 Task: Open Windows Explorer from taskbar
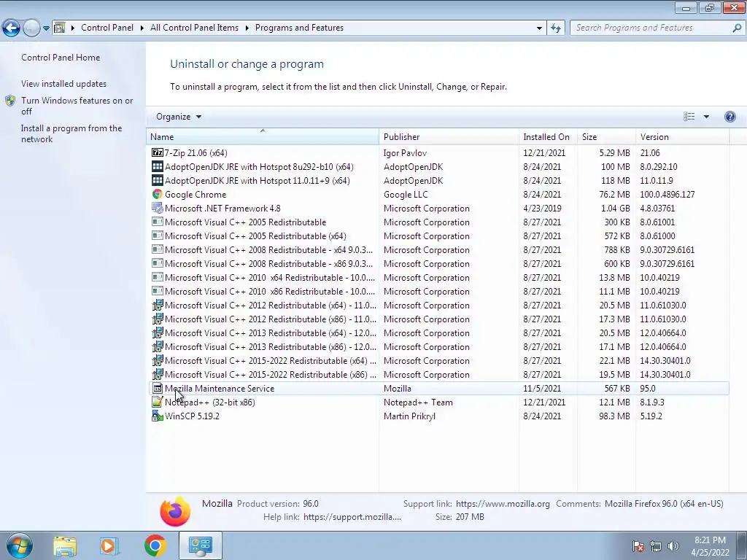pyautogui.click(x=65, y=545)
